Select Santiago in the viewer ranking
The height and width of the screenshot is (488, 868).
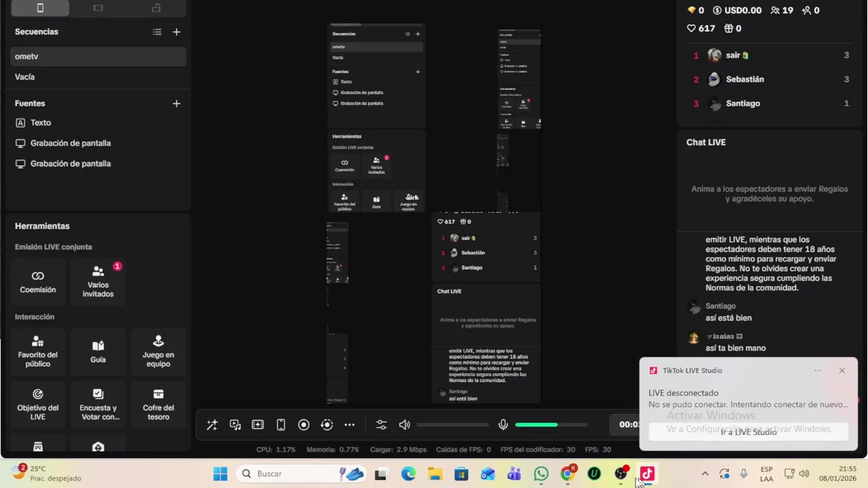(x=770, y=104)
